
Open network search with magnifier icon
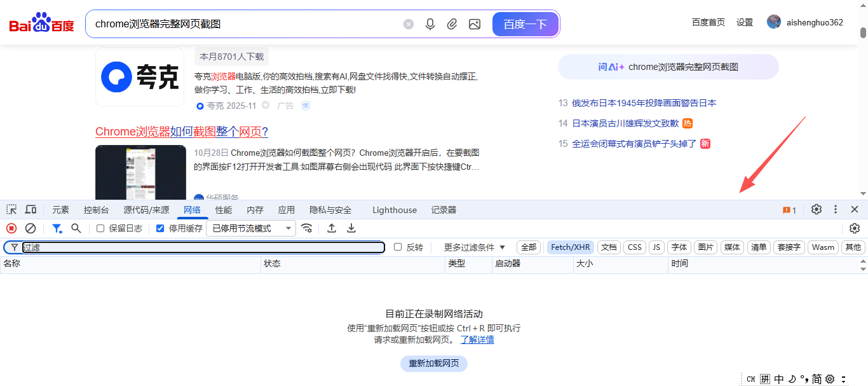coord(76,228)
